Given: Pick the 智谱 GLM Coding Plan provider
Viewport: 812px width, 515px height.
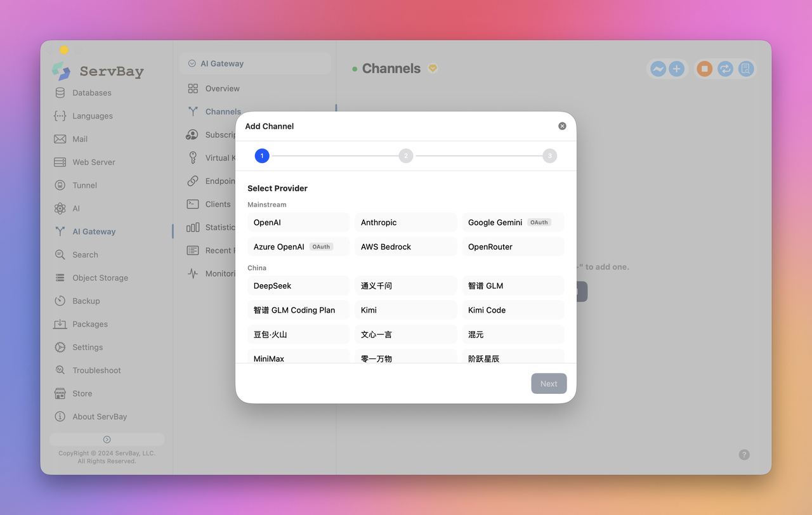Looking at the screenshot, I should [x=299, y=310].
